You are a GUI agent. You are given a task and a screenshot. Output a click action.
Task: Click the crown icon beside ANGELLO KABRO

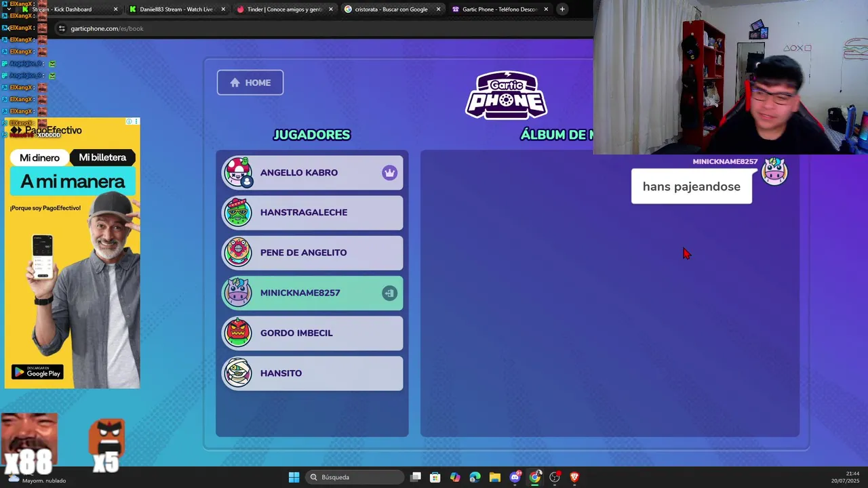click(x=389, y=173)
